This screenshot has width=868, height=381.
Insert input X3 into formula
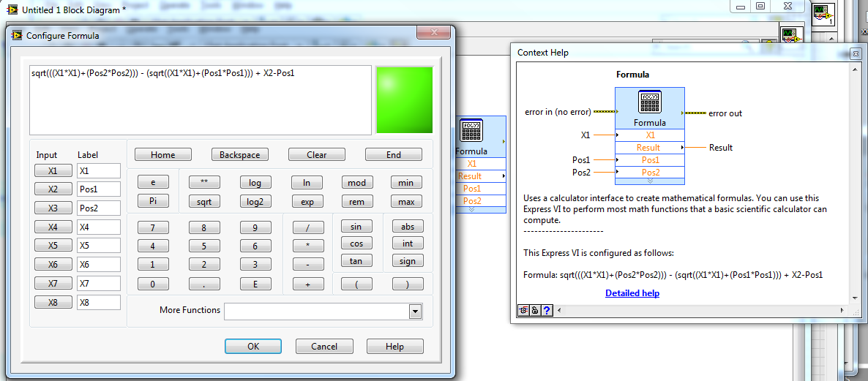tap(53, 208)
